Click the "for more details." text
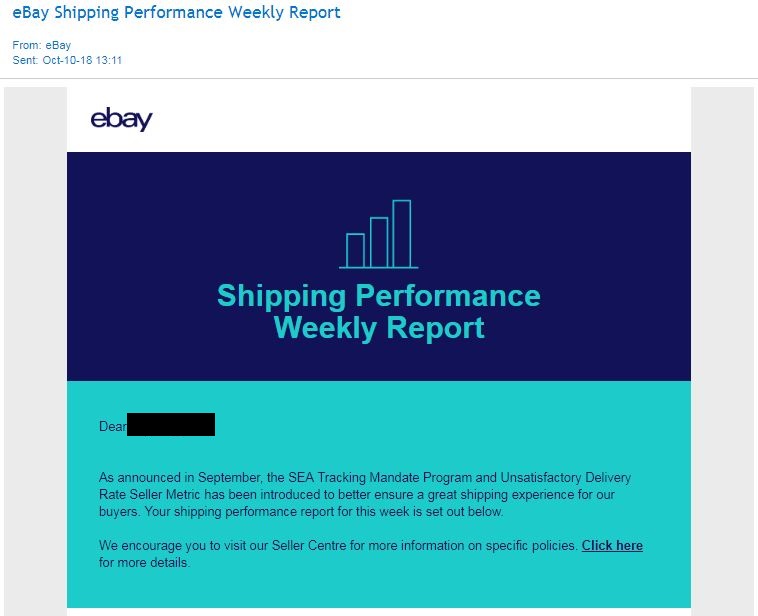 point(144,563)
